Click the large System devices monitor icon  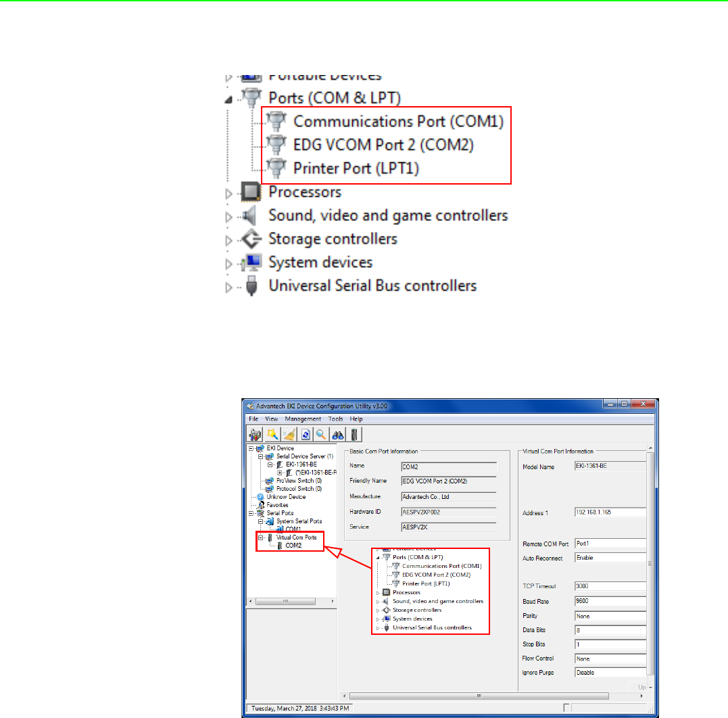click(252, 262)
